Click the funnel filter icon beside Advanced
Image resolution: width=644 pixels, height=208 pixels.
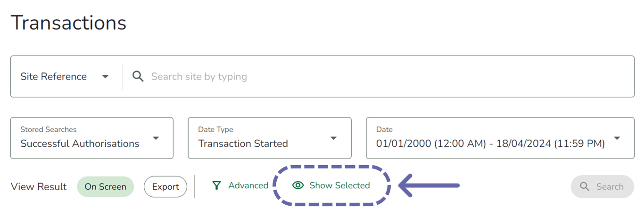(216, 185)
